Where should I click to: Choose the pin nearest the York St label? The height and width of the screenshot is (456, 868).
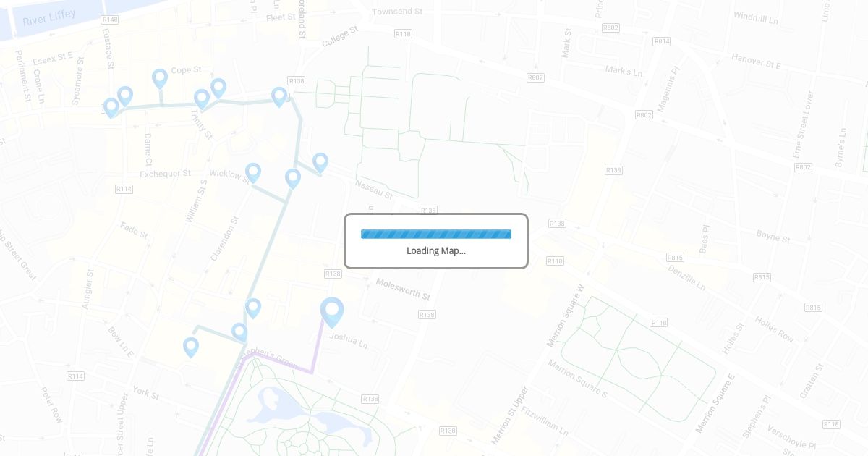click(191, 347)
